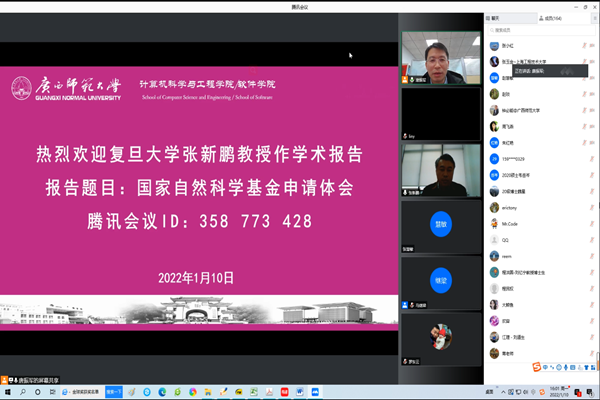The image size is (600, 400).
Task: Click the Sogou S input method icon
Action: (x=537, y=367)
